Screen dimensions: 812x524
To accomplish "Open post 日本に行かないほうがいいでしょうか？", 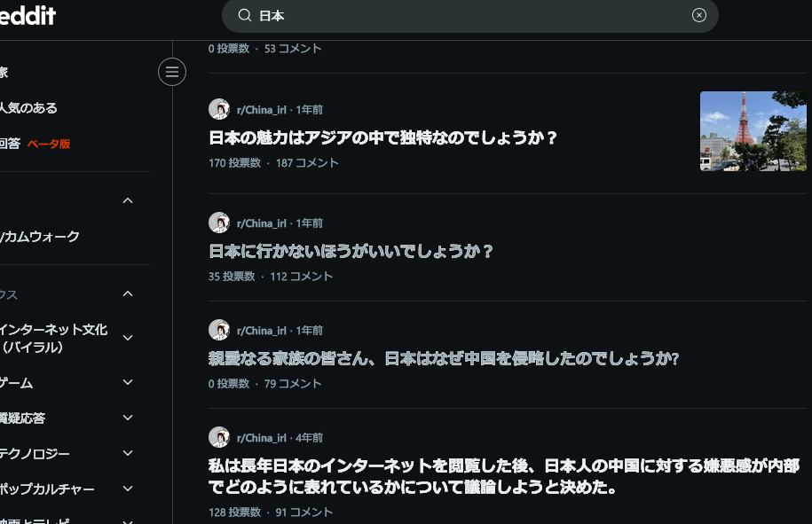I will coord(351,252).
